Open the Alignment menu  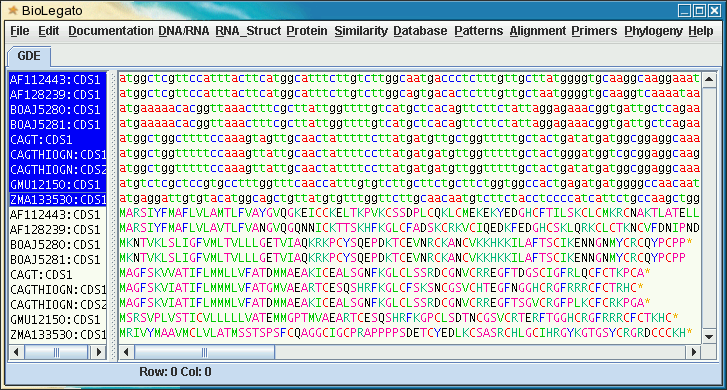coord(538,31)
